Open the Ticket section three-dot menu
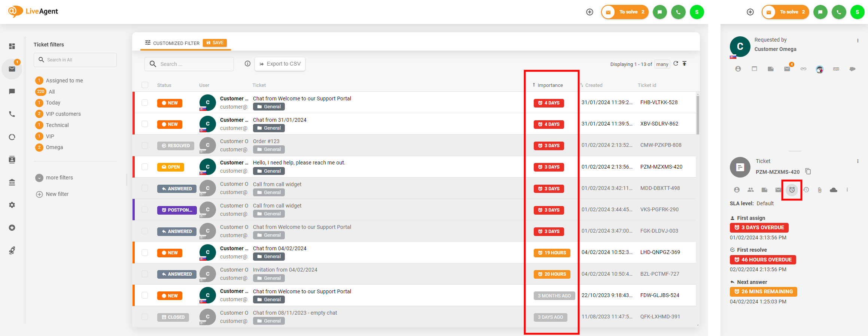The width and height of the screenshot is (868, 336). [858, 161]
